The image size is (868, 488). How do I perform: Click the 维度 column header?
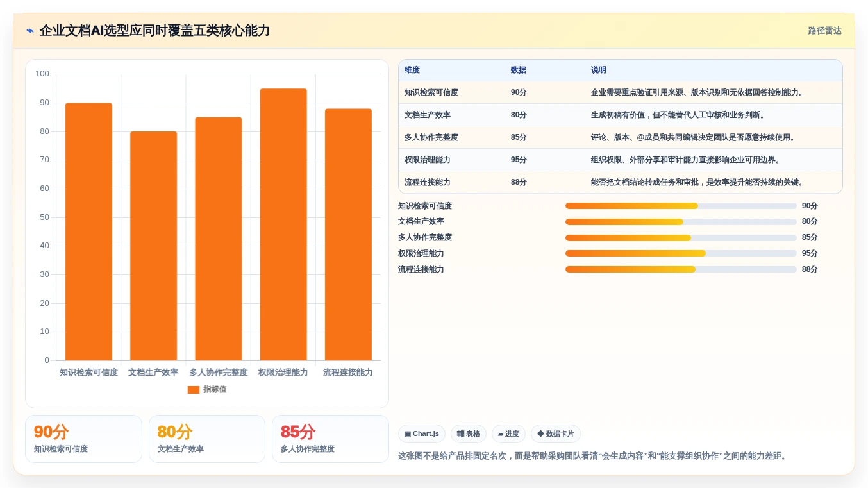pyautogui.click(x=412, y=71)
